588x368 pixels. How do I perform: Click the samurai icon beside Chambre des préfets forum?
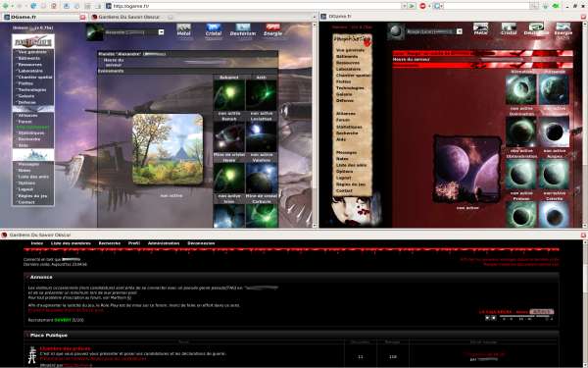32,355
